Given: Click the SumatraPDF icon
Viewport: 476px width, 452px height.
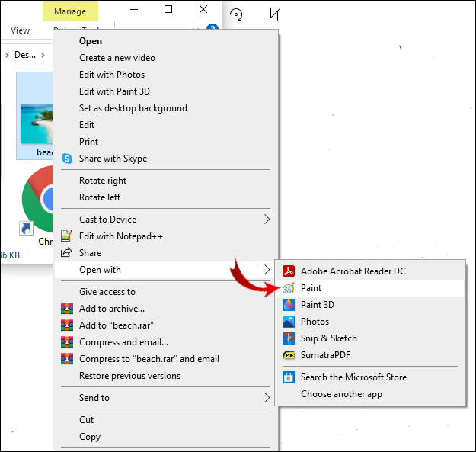Looking at the screenshot, I should coord(289,355).
